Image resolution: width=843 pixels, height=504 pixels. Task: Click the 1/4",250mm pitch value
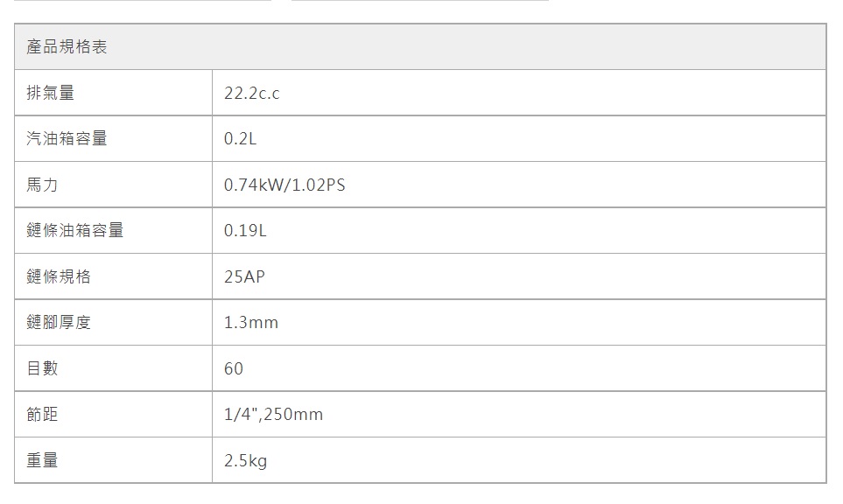(x=274, y=415)
